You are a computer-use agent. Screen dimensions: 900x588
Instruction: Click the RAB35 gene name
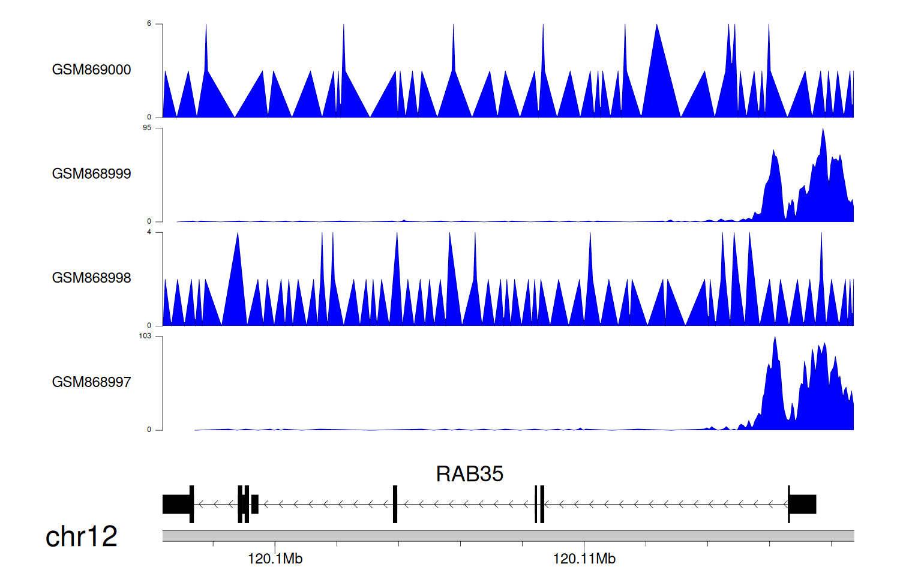pyautogui.click(x=469, y=474)
